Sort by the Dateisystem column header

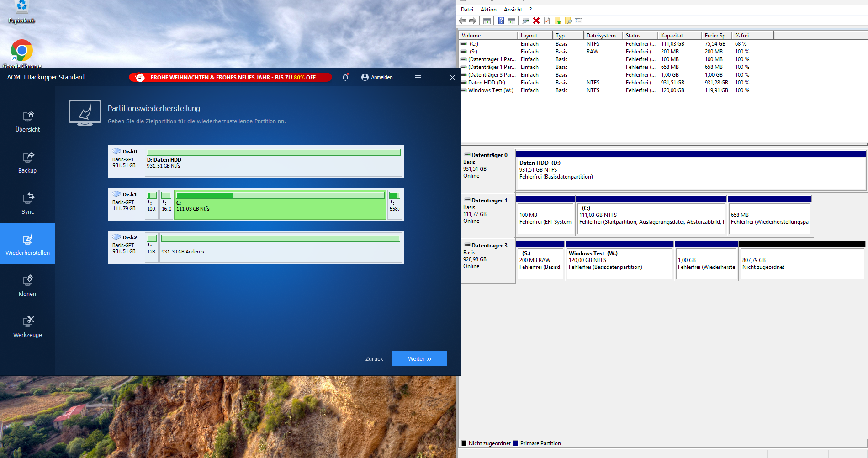point(603,35)
